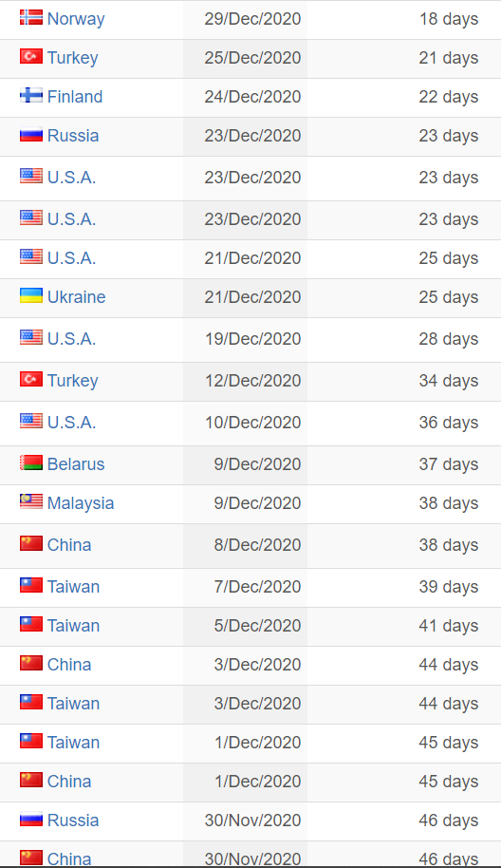Click the Finland flag icon

point(31,95)
